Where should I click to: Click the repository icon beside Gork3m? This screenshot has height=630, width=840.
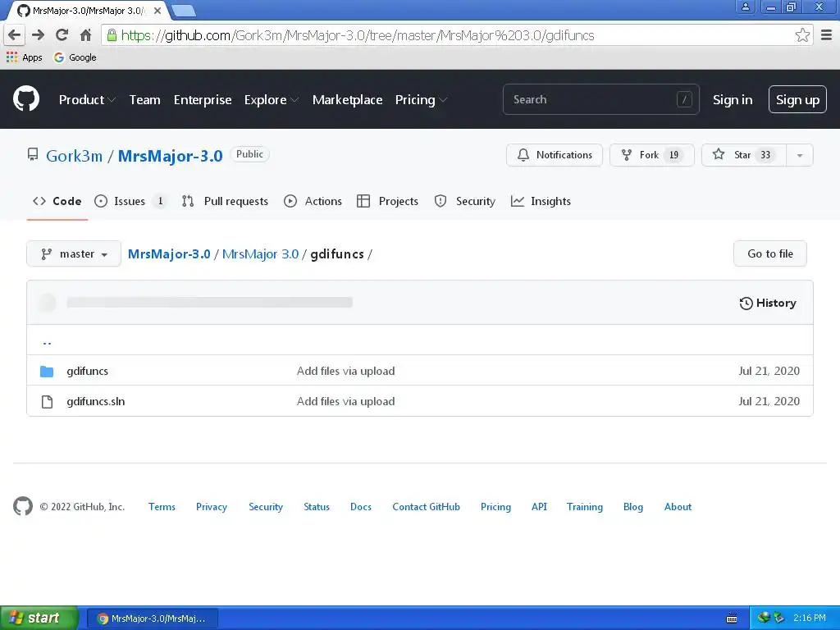tap(33, 155)
